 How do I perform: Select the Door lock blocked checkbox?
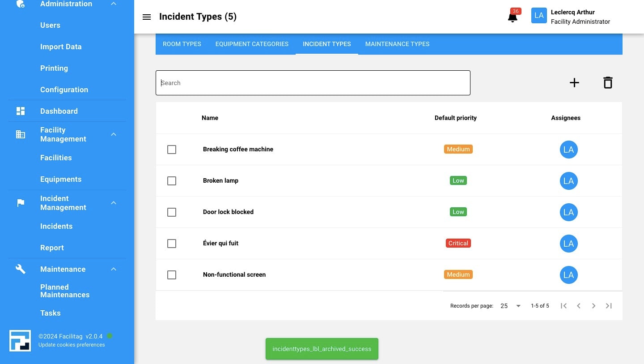click(x=172, y=212)
